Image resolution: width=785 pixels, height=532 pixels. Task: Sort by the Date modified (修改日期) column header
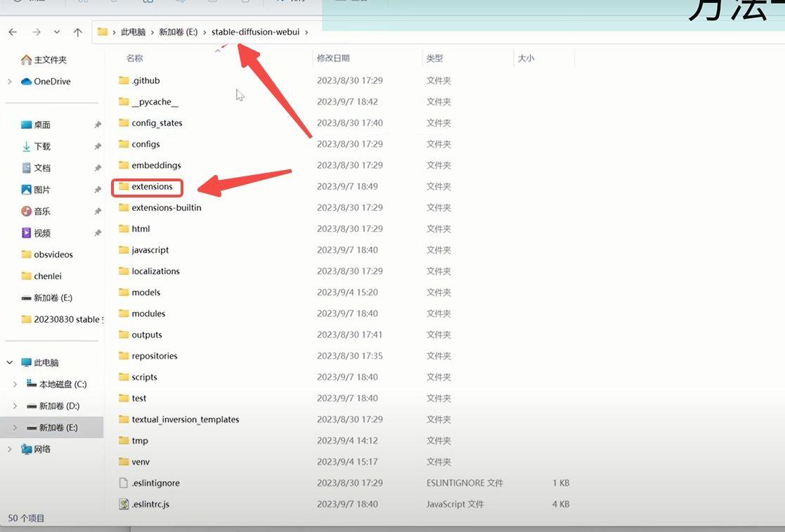tap(333, 58)
